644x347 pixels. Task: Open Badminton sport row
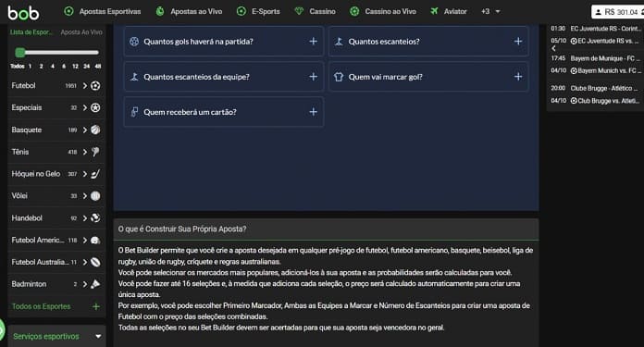pyautogui.click(x=56, y=284)
